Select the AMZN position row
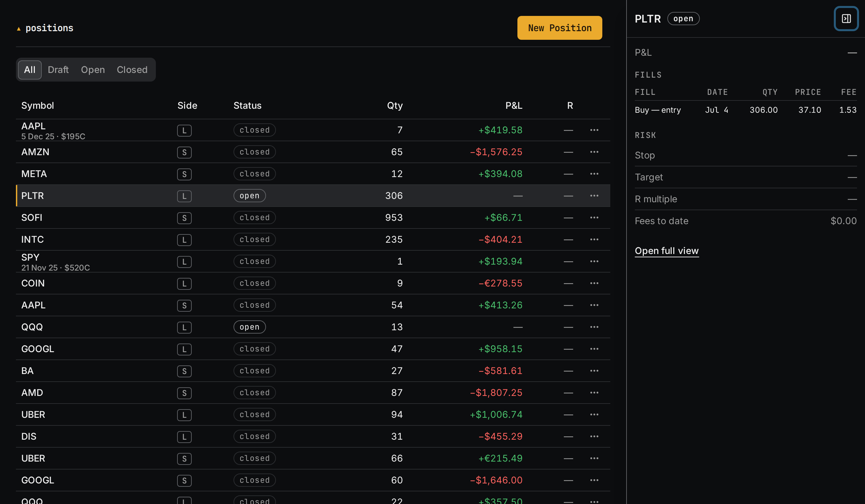 tap(313, 152)
